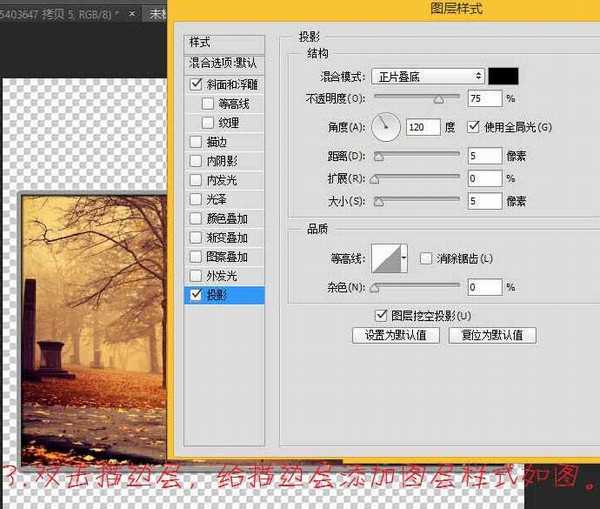Enable the 描边 style checkbox
600x509 pixels.
click(195, 142)
